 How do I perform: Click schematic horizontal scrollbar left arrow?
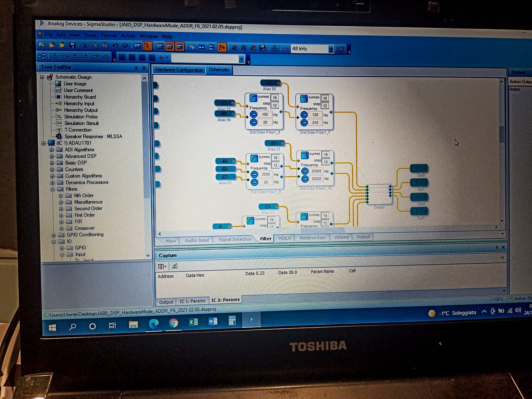tap(160, 234)
